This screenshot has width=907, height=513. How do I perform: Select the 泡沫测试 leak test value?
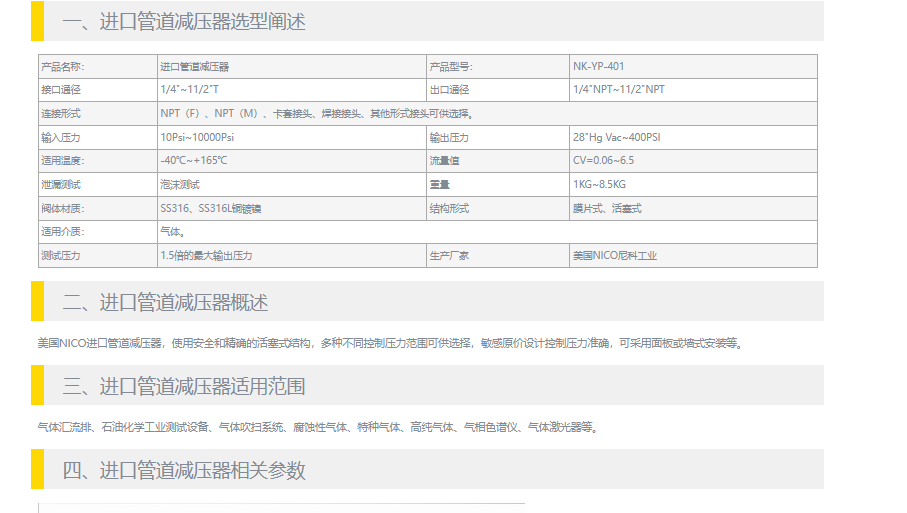[x=180, y=185]
